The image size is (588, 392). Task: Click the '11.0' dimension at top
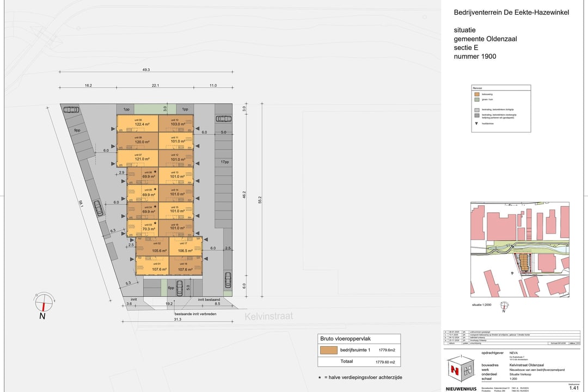[x=213, y=85]
